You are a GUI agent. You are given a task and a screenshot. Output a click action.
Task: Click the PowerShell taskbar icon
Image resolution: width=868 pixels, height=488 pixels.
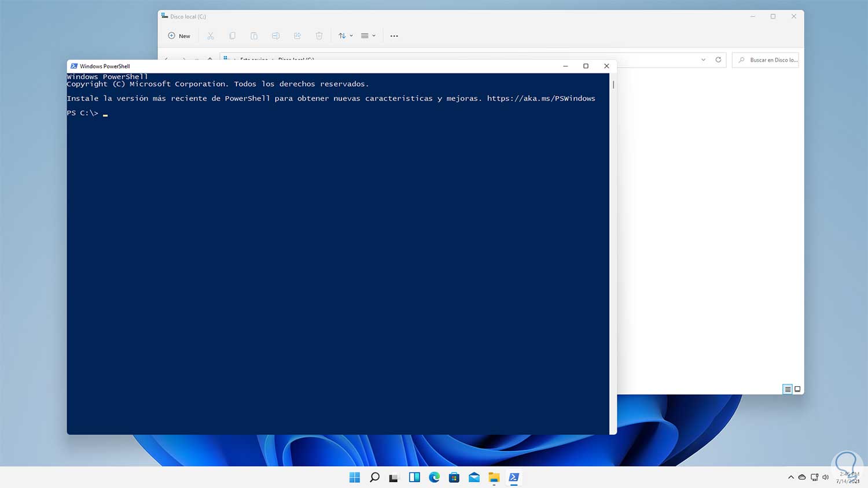[x=514, y=477]
